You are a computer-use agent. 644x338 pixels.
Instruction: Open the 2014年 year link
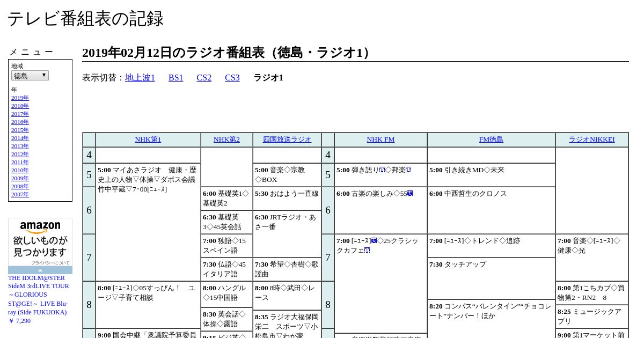tap(20, 138)
